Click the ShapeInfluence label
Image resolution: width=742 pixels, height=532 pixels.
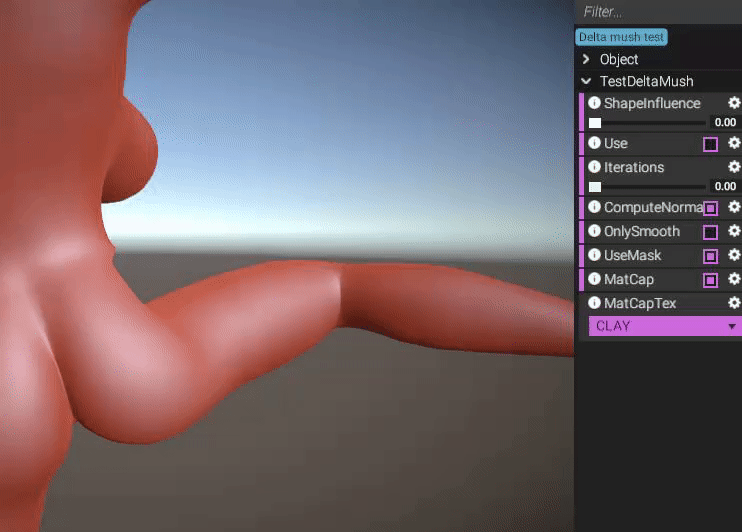(x=652, y=103)
